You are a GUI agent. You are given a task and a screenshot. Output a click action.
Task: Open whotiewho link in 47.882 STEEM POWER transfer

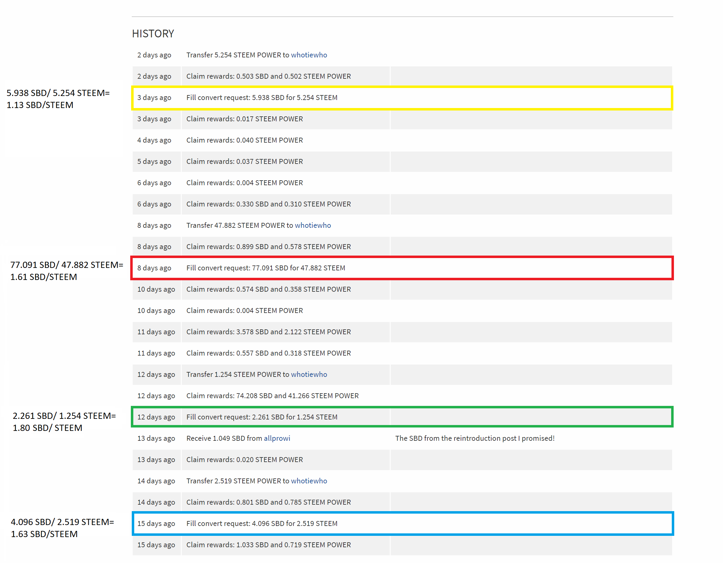tap(313, 225)
